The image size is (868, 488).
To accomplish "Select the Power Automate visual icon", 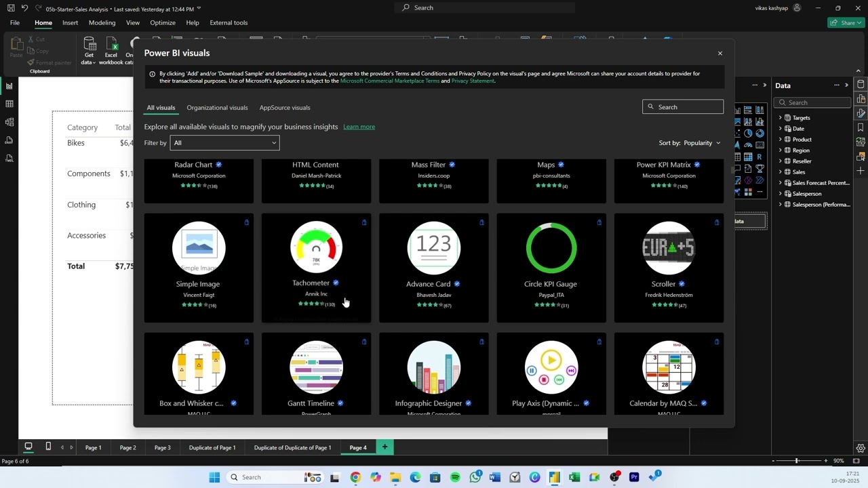I will click(x=759, y=180).
